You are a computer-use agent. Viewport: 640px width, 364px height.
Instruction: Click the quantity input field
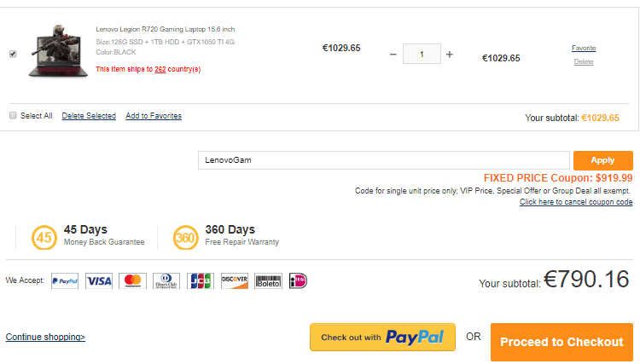click(422, 54)
